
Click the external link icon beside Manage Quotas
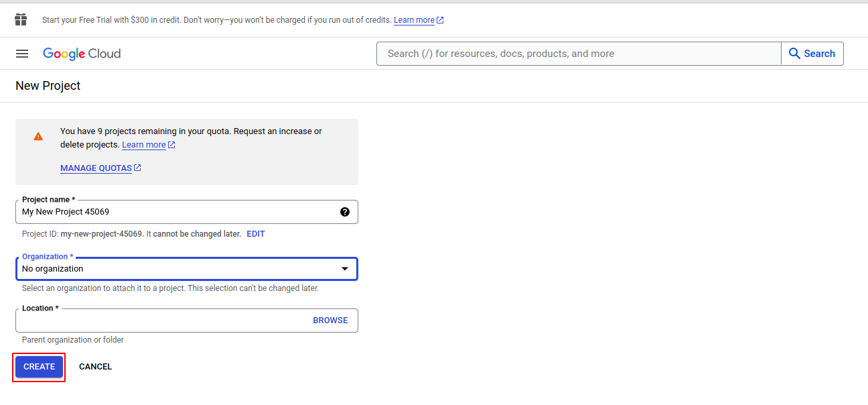click(x=137, y=168)
